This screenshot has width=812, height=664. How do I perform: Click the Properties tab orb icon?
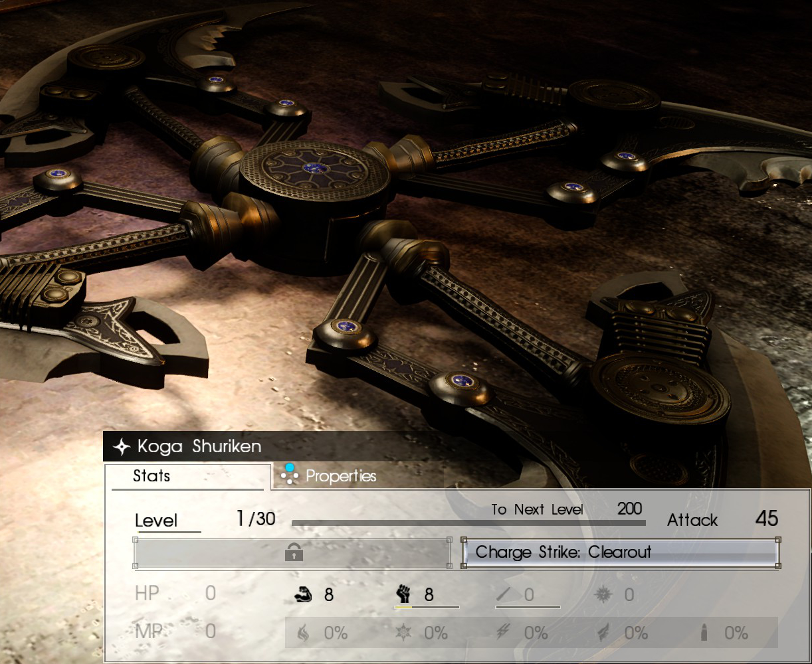[x=289, y=475]
